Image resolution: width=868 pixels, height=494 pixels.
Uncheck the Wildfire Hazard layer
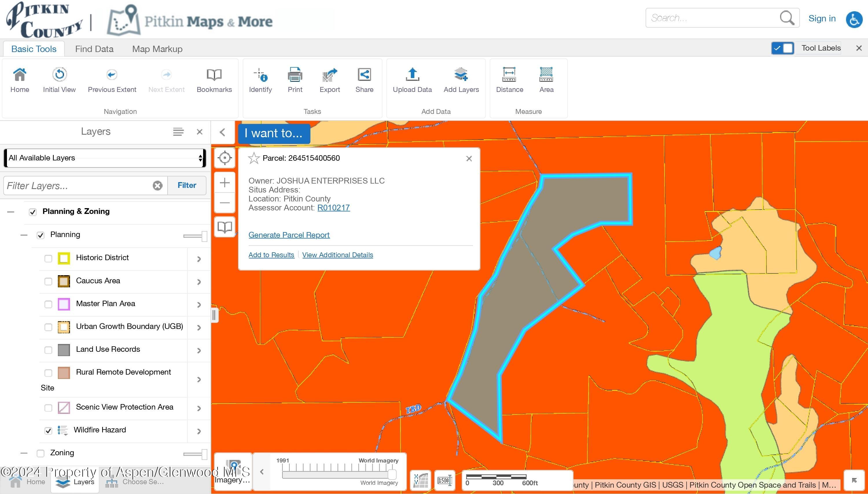point(48,431)
